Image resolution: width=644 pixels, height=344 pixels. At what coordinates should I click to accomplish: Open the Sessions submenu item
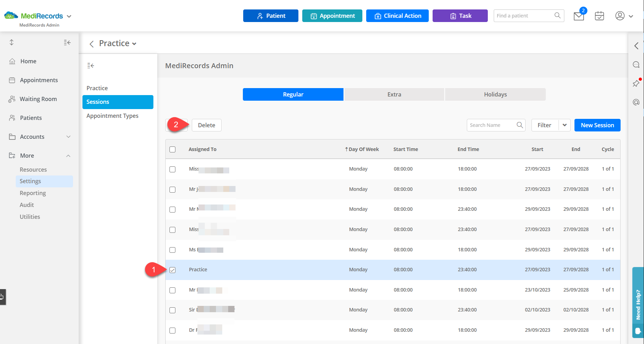pos(118,102)
